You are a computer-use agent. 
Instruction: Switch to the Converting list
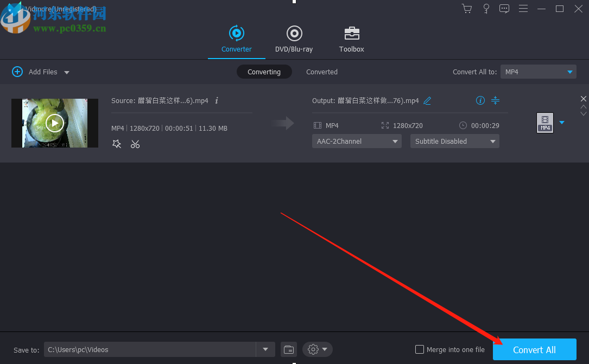click(x=264, y=72)
